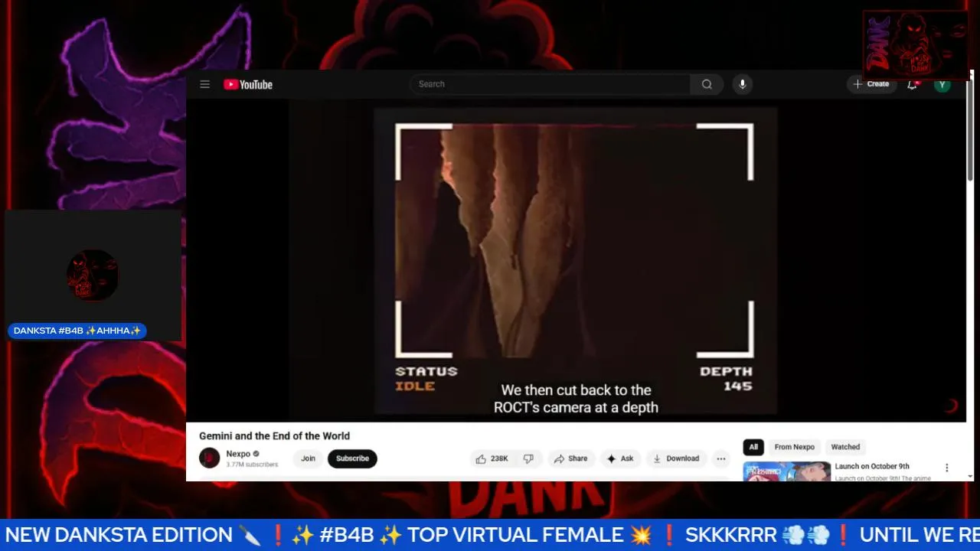980x551 pixels.
Task: Select the From Nexpo filter chip
Action: tap(794, 447)
